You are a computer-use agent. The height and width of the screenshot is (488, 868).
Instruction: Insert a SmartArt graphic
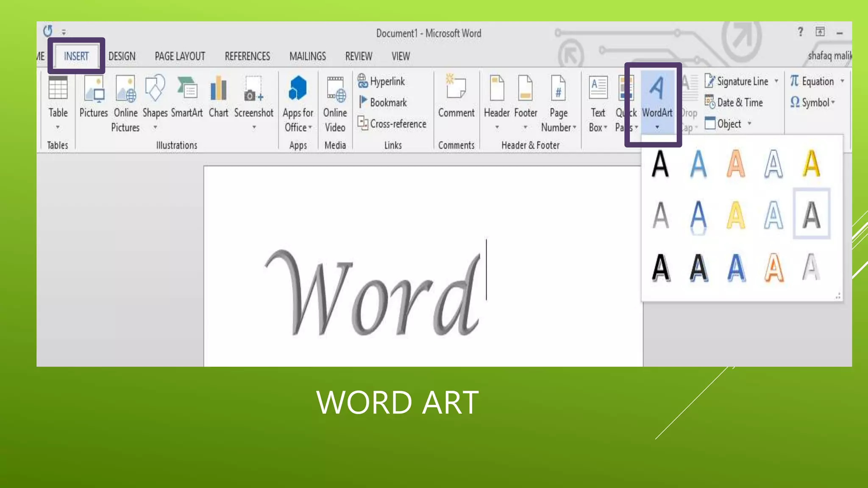187,97
